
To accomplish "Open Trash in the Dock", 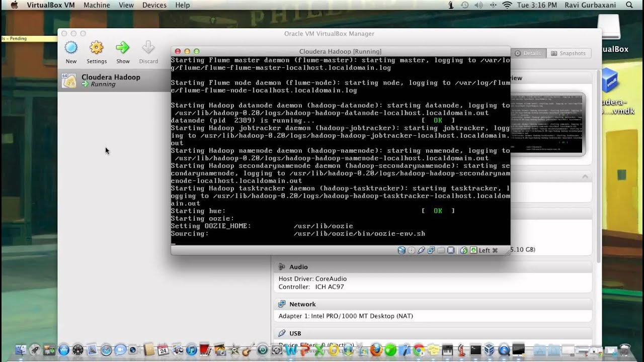I will pos(625,349).
